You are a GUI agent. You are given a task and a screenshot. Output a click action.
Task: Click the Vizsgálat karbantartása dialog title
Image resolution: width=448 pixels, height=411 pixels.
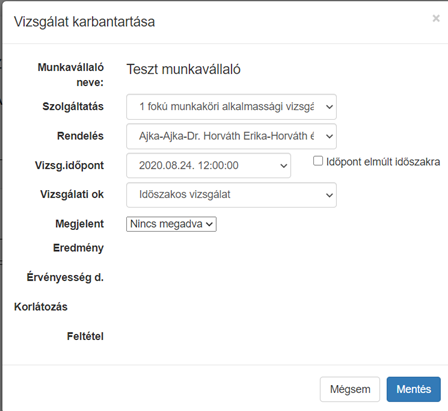84,22
